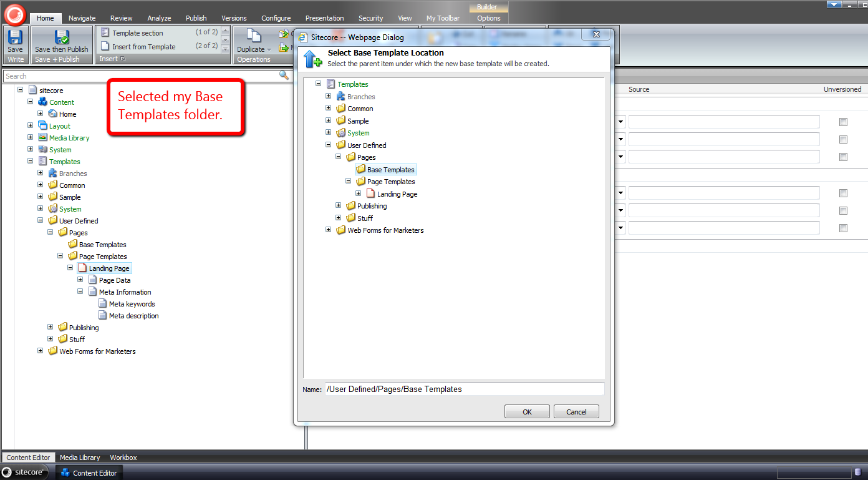
Task: Select the Landing Page template in the dialog tree
Action: click(x=397, y=194)
